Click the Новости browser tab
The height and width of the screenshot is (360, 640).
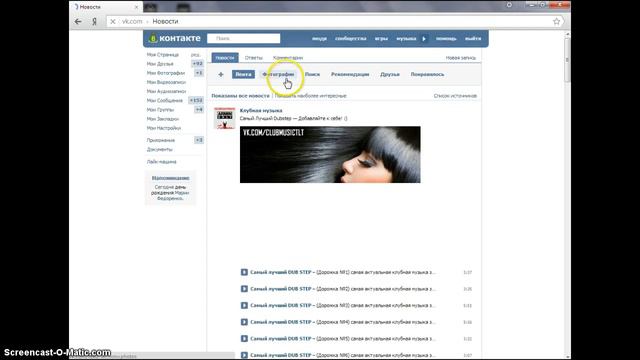point(106,7)
